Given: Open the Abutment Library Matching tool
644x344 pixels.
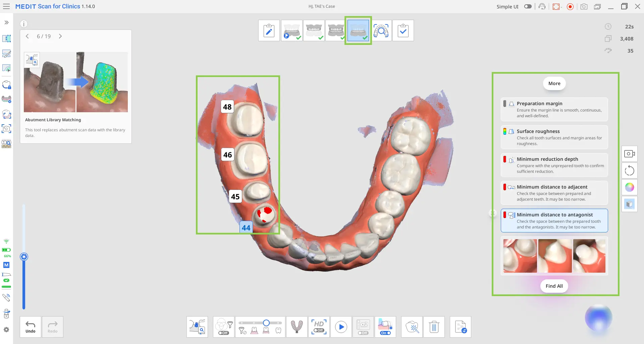Looking at the screenshot, I should pyautogui.click(x=197, y=327).
